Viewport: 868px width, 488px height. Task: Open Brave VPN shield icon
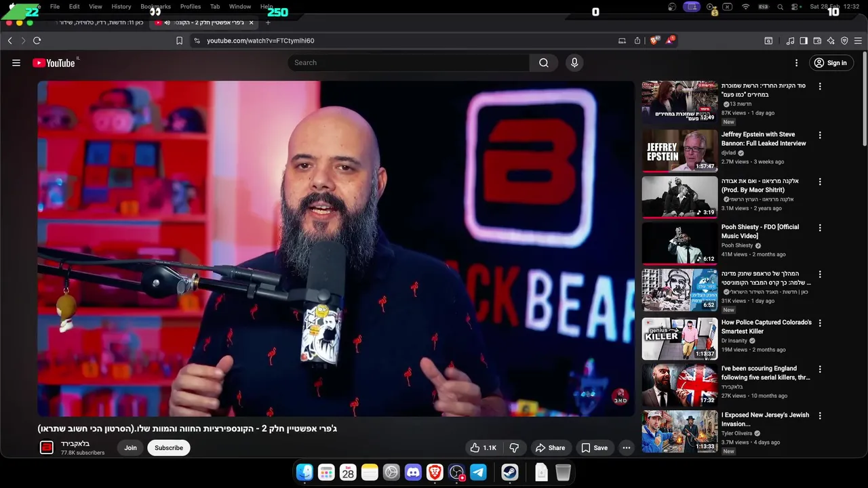click(x=844, y=41)
